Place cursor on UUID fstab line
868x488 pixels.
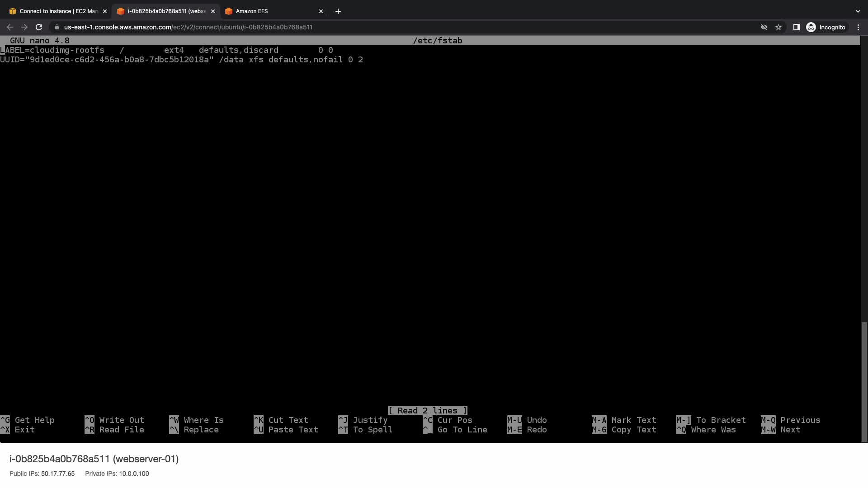[x=181, y=60]
